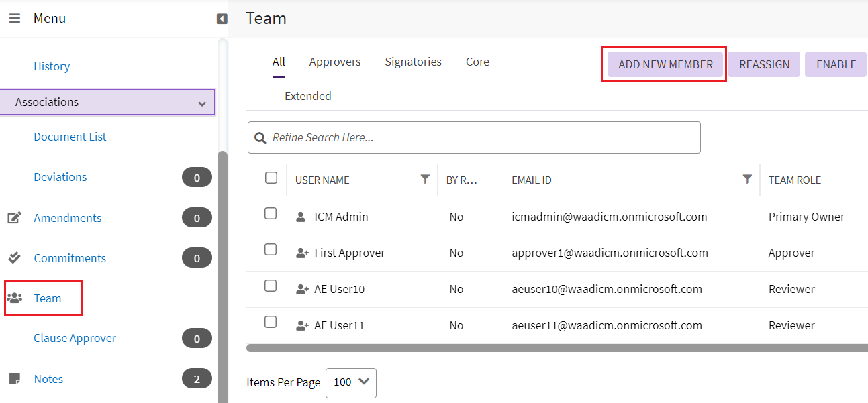Open the User Name column filter

[x=425, y=179]
